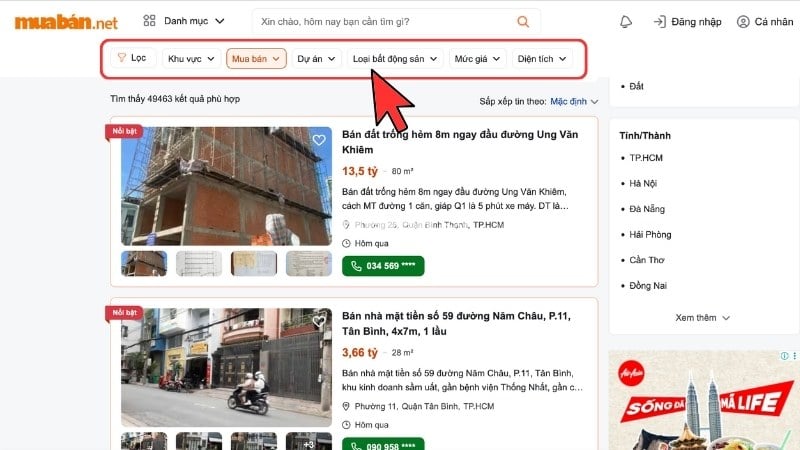Select TP.HCM province option

point(646,158)
